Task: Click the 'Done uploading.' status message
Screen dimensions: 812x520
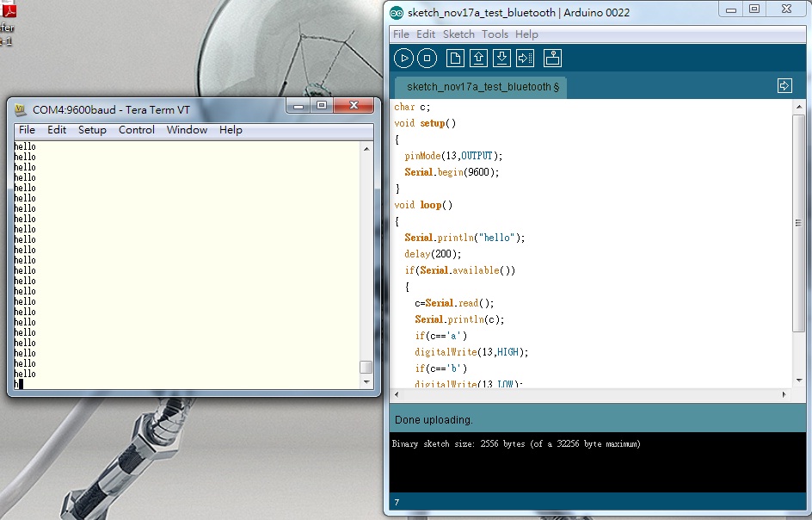Action: click(x=434, y=420)
